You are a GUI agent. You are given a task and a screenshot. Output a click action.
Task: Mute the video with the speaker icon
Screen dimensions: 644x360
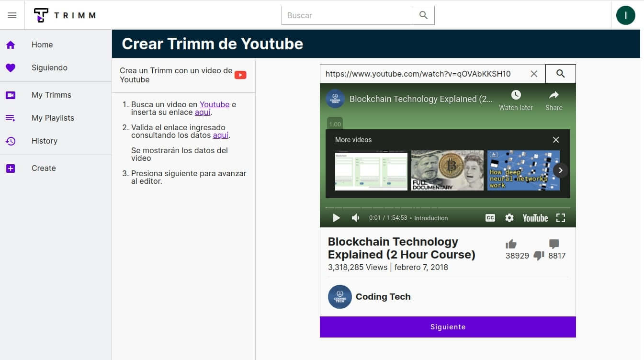coord(355,218)
